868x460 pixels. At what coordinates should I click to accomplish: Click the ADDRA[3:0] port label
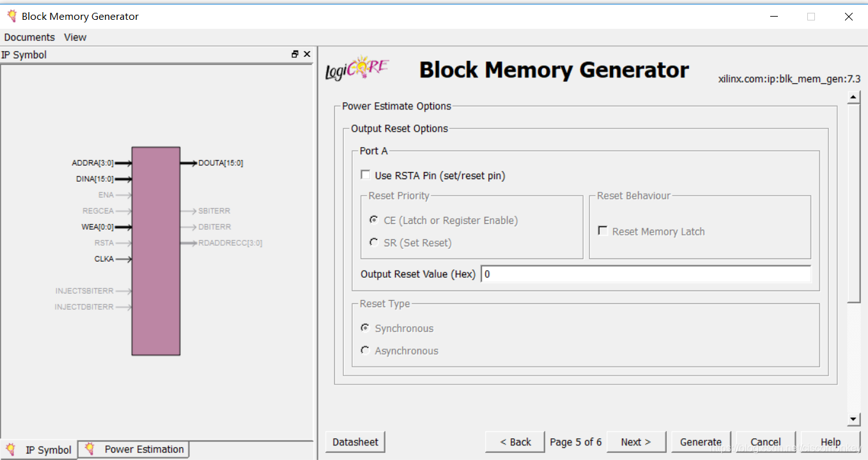coord(93,163)
